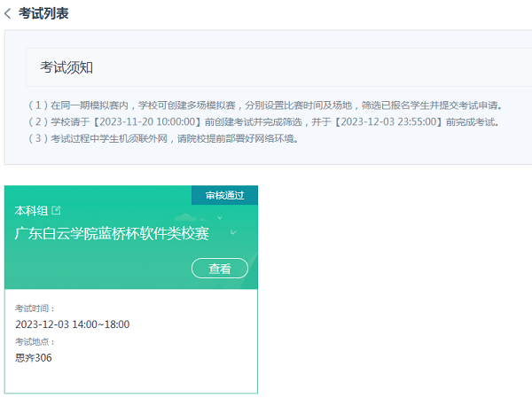Click the 审核通过 status badge
The width and height of the screenshot is (532, 398).
click(224, 195)
